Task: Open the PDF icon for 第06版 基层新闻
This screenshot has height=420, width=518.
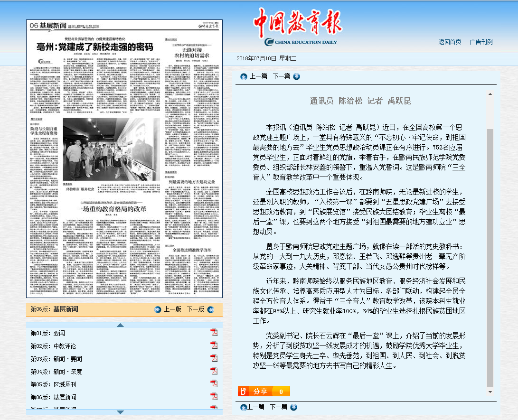Action: 214,397
